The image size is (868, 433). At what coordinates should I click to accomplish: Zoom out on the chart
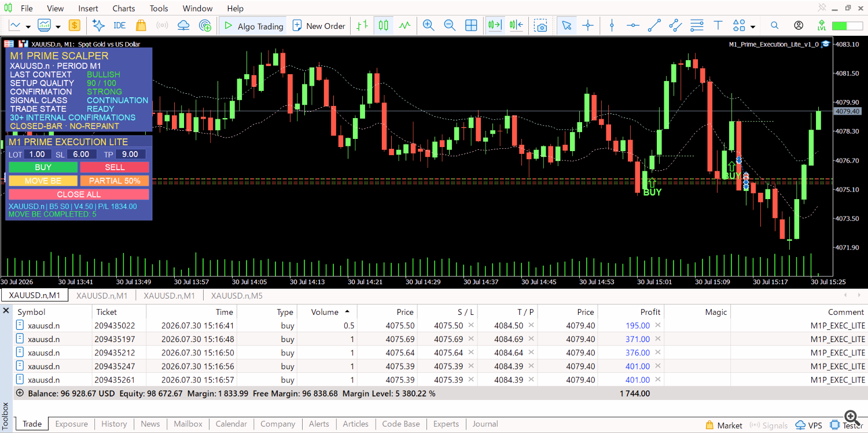(x=450, y=25)
